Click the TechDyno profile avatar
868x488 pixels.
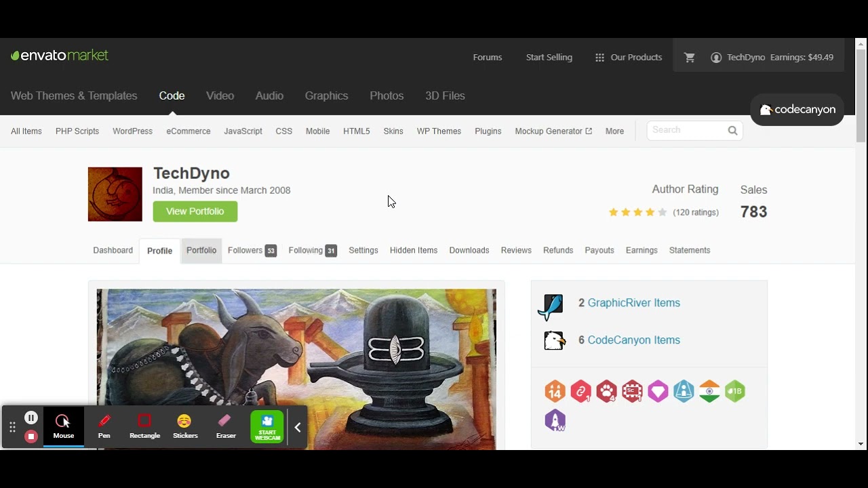115,195
